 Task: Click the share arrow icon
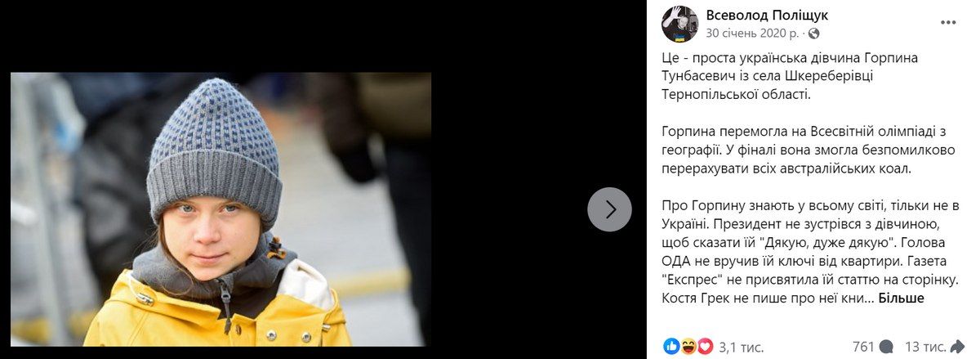[x=958, y=347]
